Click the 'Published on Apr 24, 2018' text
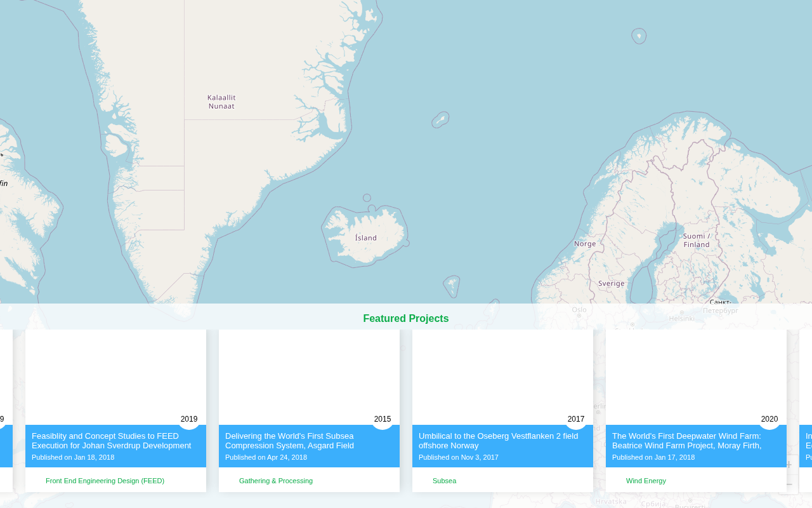812x508 pixels. [266, 457]
